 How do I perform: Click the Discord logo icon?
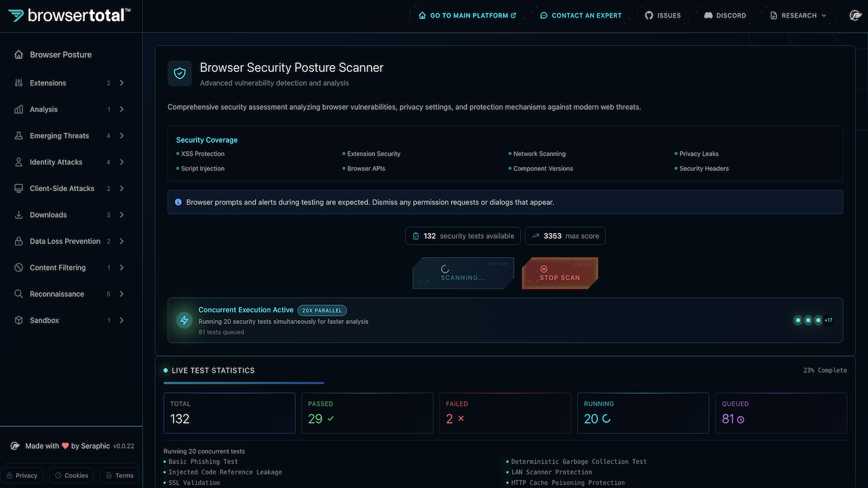pyautogui.click(x=708, y=15)
